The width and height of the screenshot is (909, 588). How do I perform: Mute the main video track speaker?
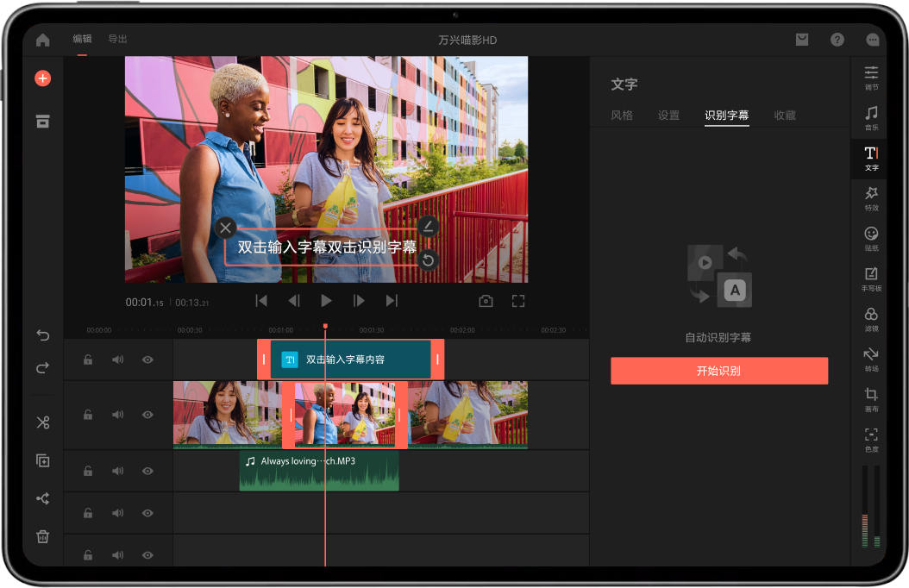pyautogui.click(x=117, y=415)
